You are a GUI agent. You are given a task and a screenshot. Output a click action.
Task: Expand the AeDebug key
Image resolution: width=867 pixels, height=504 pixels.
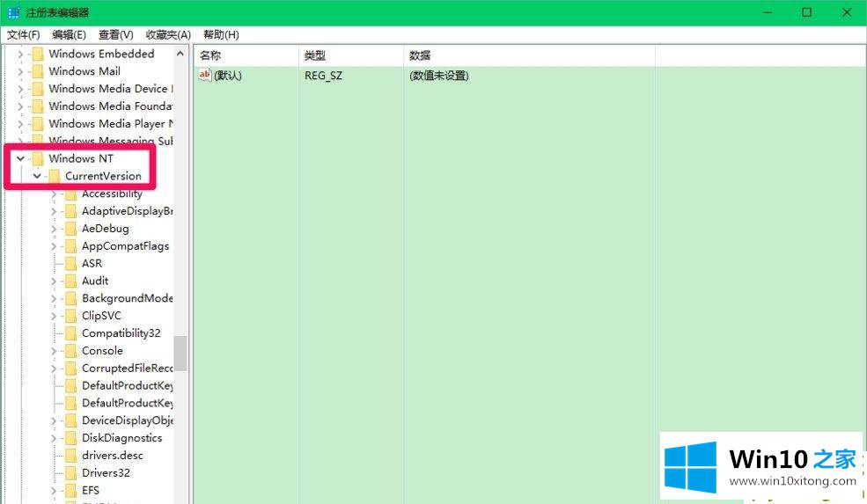point(54,229)
